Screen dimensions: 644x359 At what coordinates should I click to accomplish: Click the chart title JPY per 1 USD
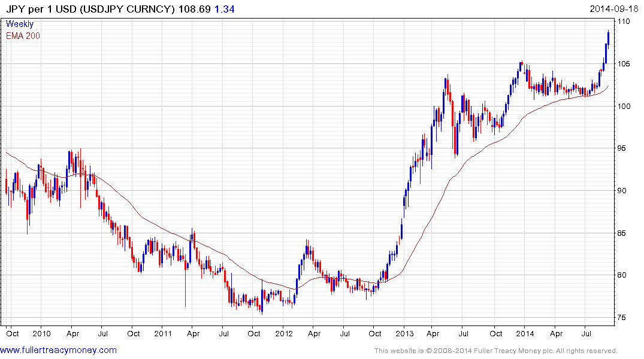point(41,9)
